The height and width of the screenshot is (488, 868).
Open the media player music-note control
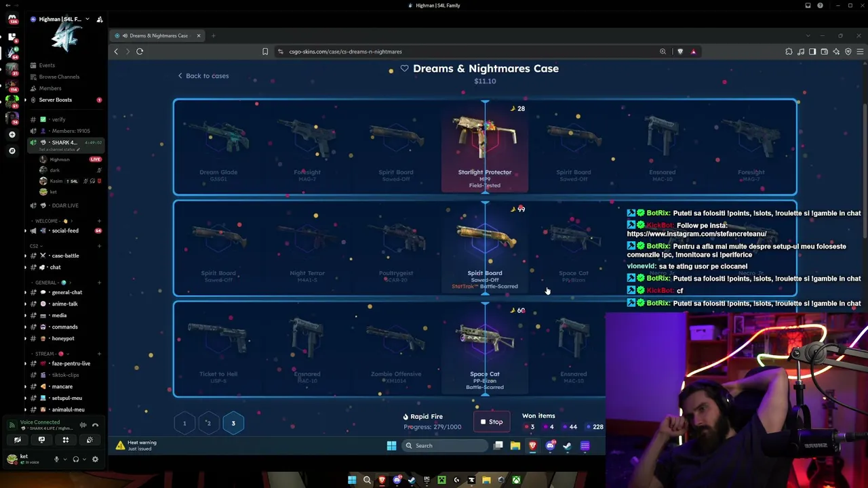(801, 52)
